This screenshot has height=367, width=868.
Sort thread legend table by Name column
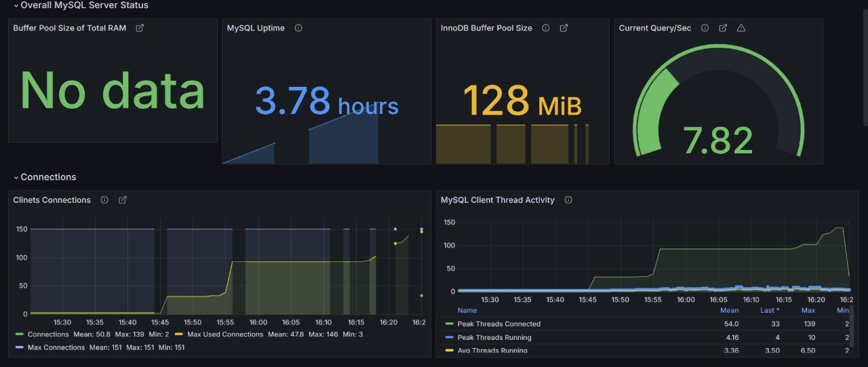click(467, 310)
